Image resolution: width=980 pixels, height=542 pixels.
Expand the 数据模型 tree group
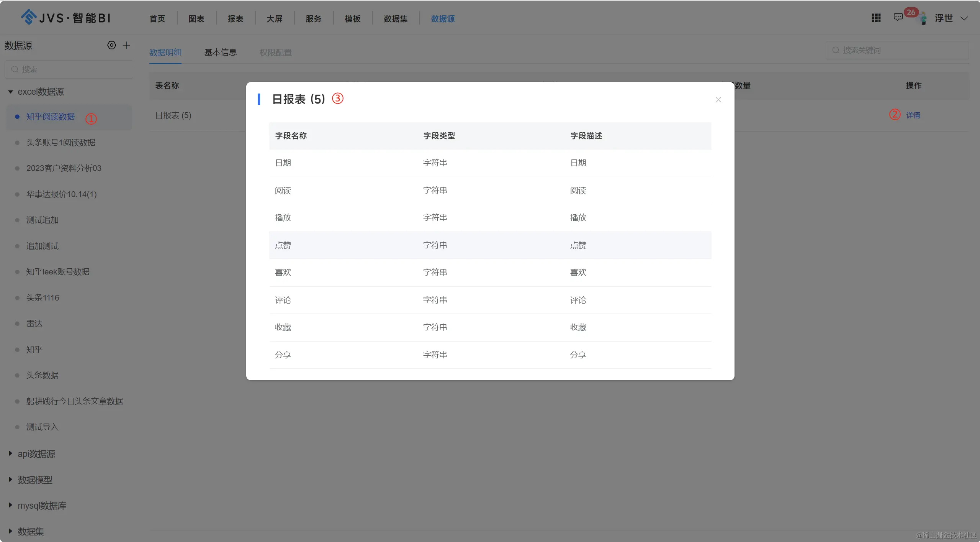tap(10, 480)
